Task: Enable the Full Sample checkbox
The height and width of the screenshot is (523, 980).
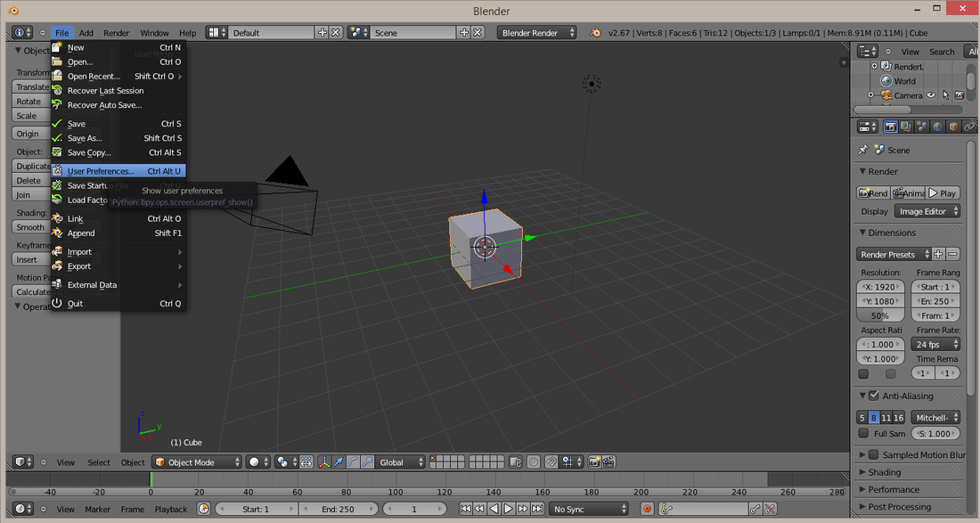Action: [x=863, y=433]
